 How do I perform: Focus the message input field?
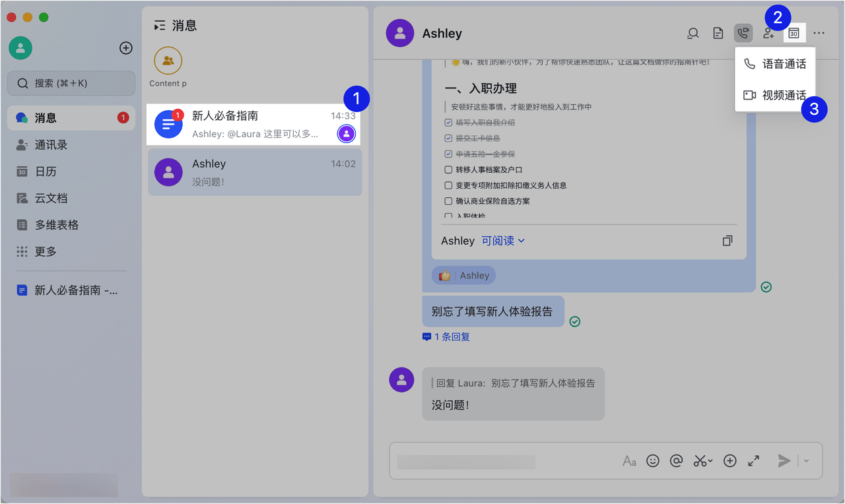[505, 461]
